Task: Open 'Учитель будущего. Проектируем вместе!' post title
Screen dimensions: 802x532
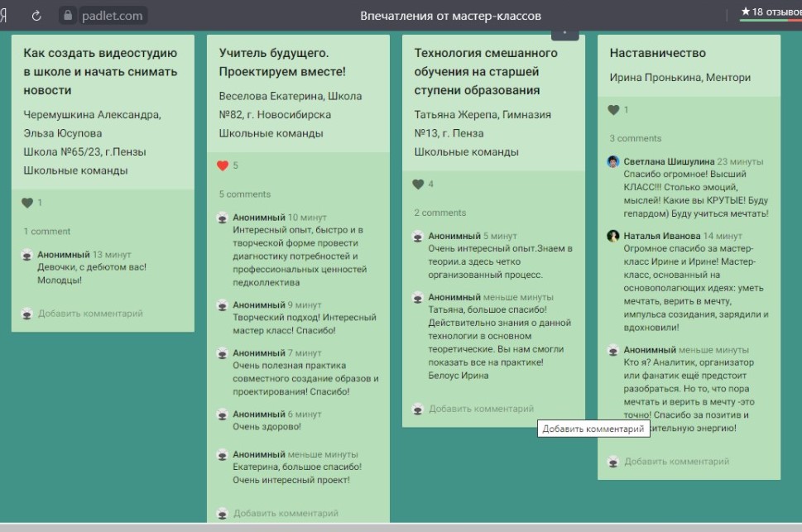Action: coord(282,62)
